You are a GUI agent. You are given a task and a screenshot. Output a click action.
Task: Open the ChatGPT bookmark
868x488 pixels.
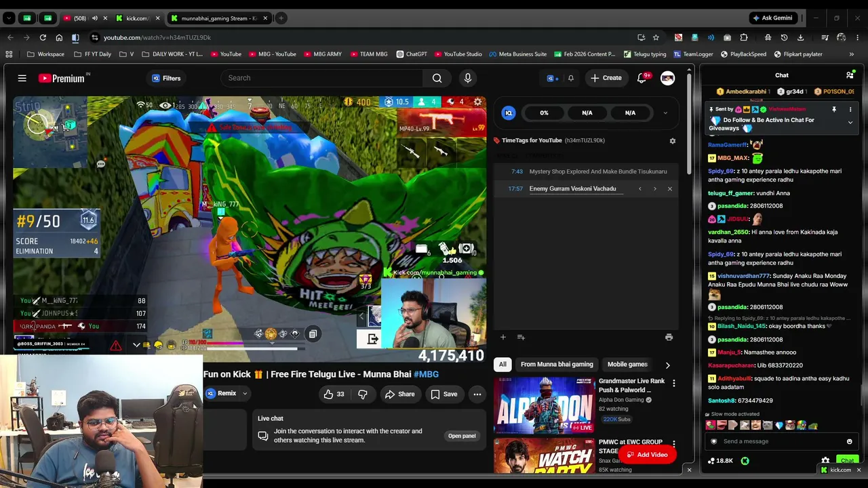tap(412, 54)
